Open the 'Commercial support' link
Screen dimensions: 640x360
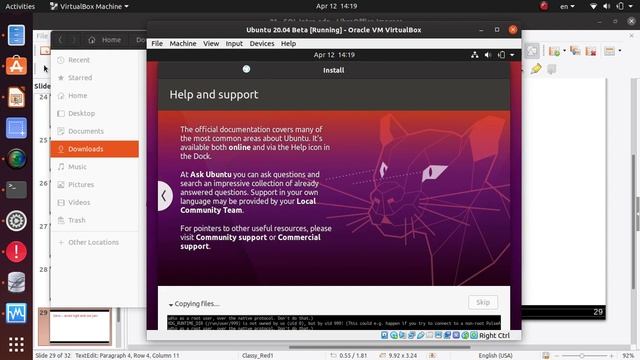[250, 242]
